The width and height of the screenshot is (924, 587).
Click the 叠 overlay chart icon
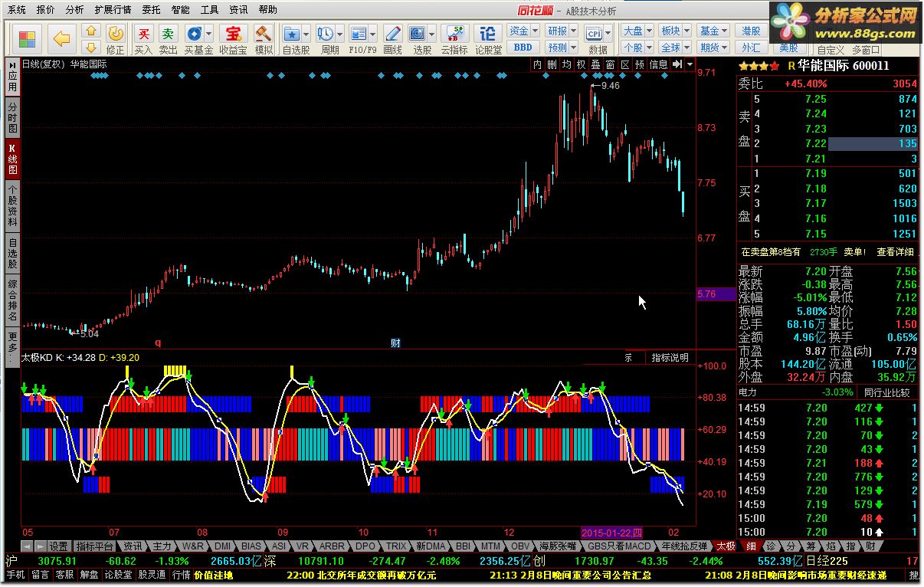click(595, 65)
